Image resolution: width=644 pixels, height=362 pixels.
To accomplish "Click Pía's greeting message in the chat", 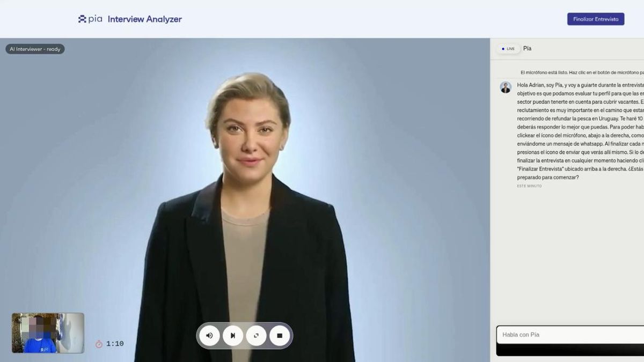I will click(x=580, y=131).
